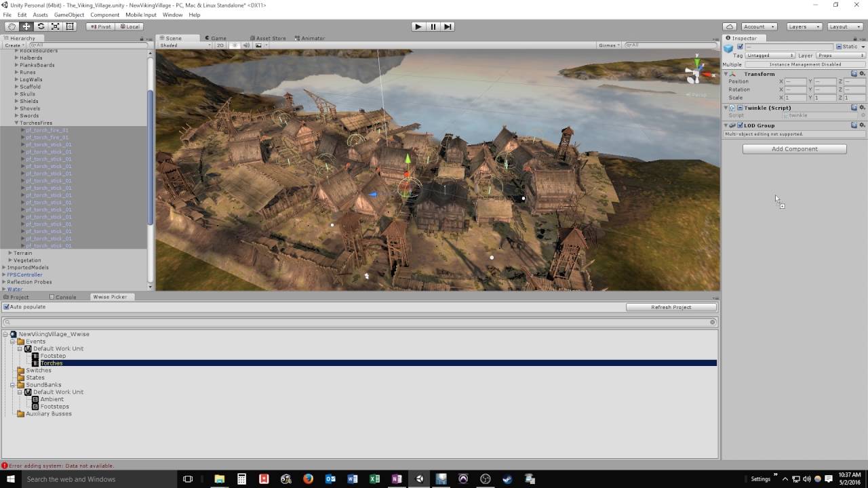Viewport: 868px width, 488px height.
Task: Click the Hierarchy vertical scrollbar
Action: (x=150, y=156)
